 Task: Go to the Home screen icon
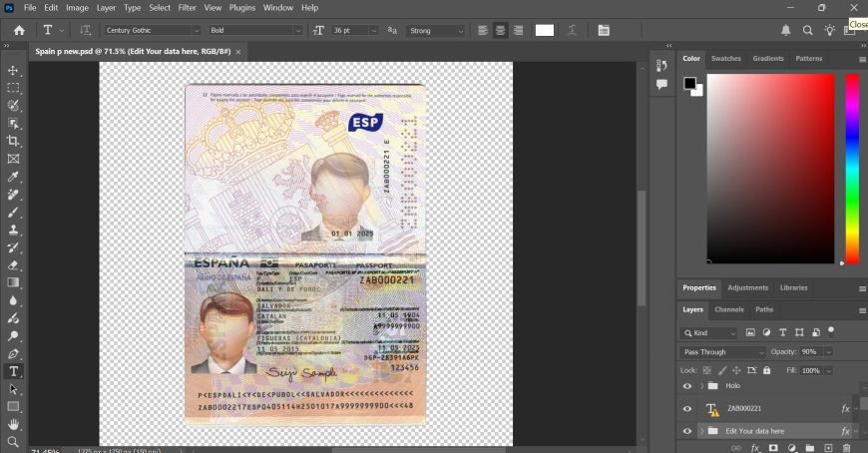tap(19, 31)
